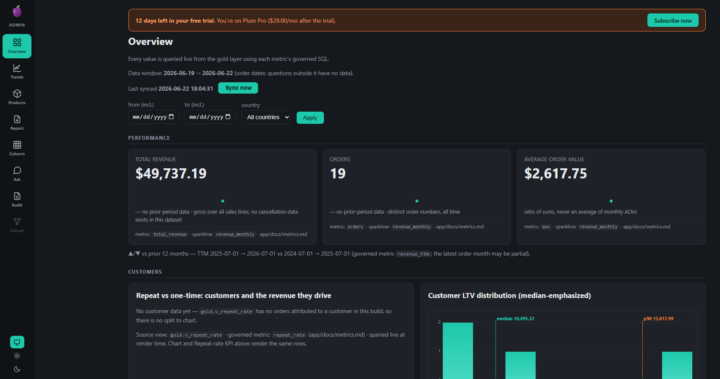Select the dark theme moon icon
The width and height of the screenshot is (720, 379).
(17, 369)
